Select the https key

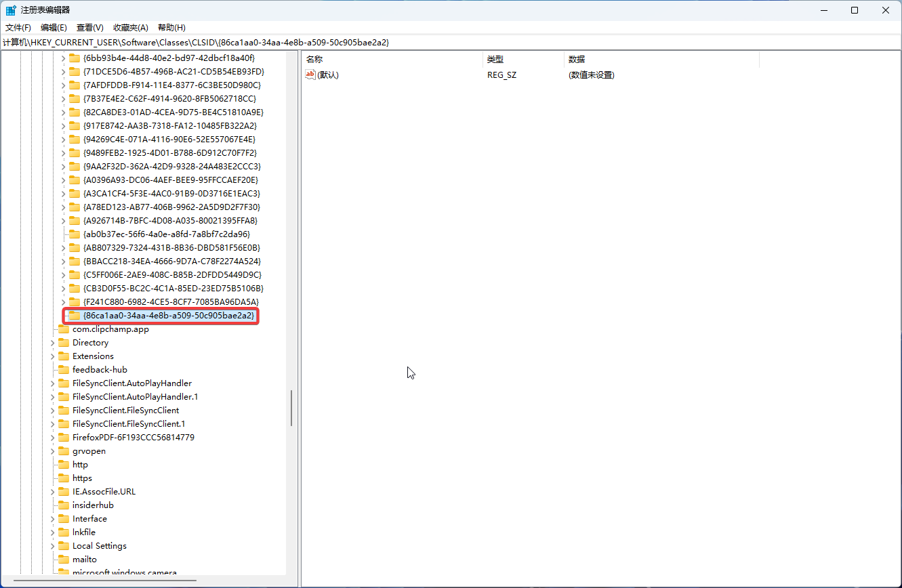[x=82, y=478]
